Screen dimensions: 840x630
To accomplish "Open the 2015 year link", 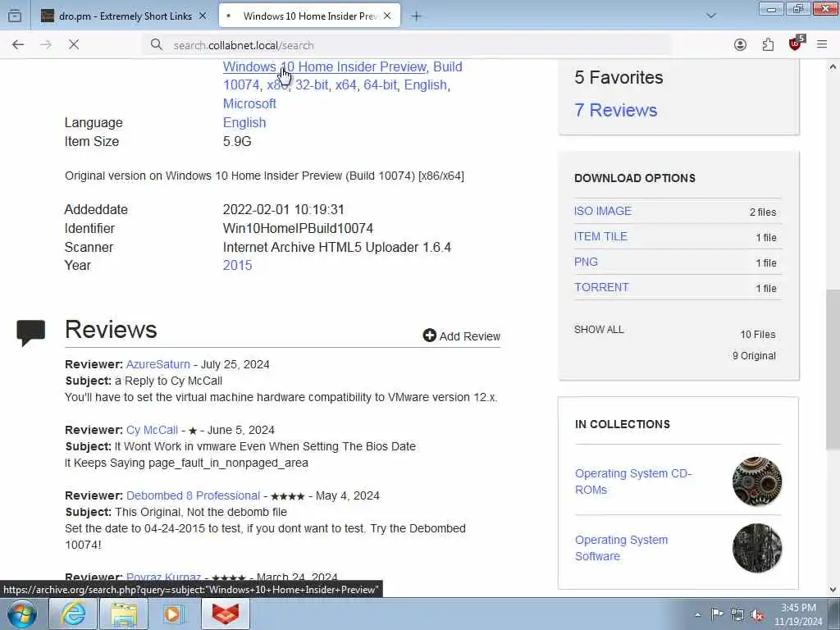I will pyautogui.click(x=237, y=266).
